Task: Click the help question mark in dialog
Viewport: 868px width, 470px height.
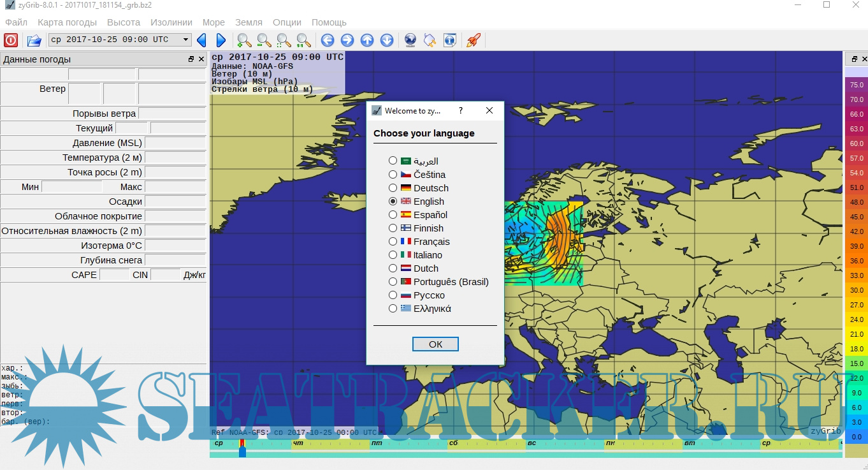Action: coord(461,110)
